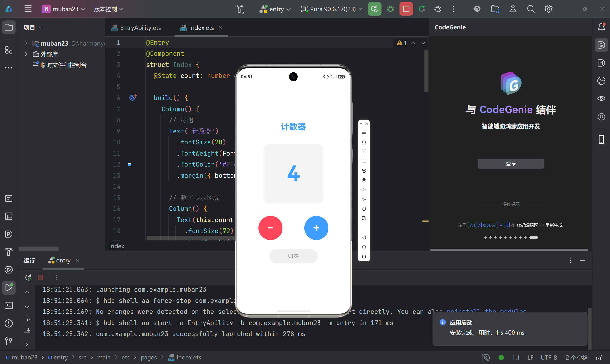Toggle the Structure tool window icon in left sidebar
610x364 pixels.
[x=9, y=50]
